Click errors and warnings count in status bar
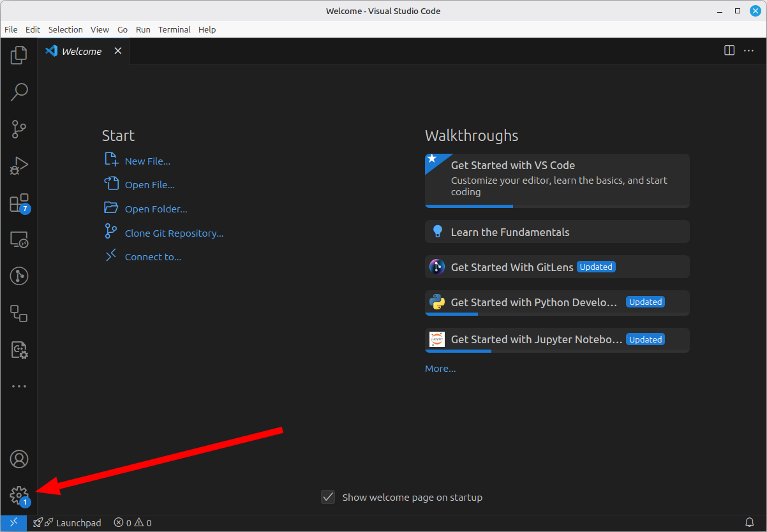Screen dimensions: 767x532 click(133, 523)
